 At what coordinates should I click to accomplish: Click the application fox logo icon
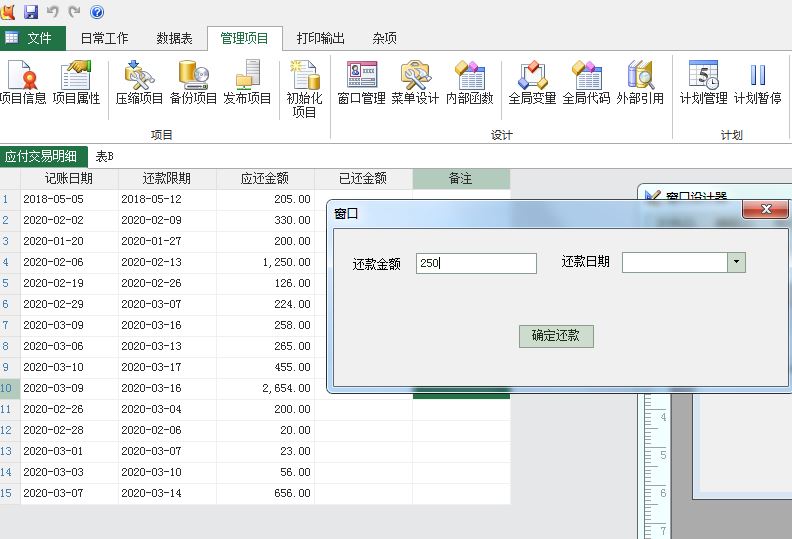pos(7,11)
